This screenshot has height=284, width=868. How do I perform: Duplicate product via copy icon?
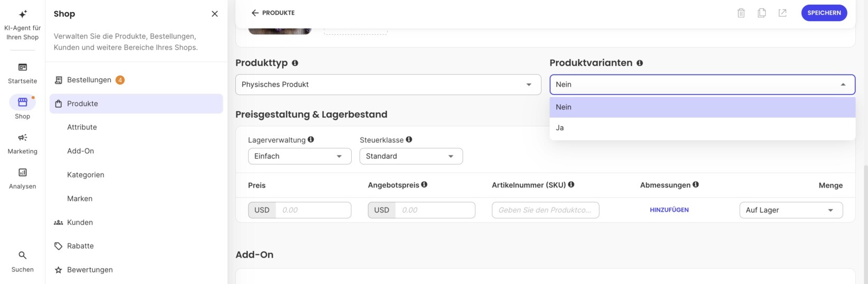click(x=762, y=13)
